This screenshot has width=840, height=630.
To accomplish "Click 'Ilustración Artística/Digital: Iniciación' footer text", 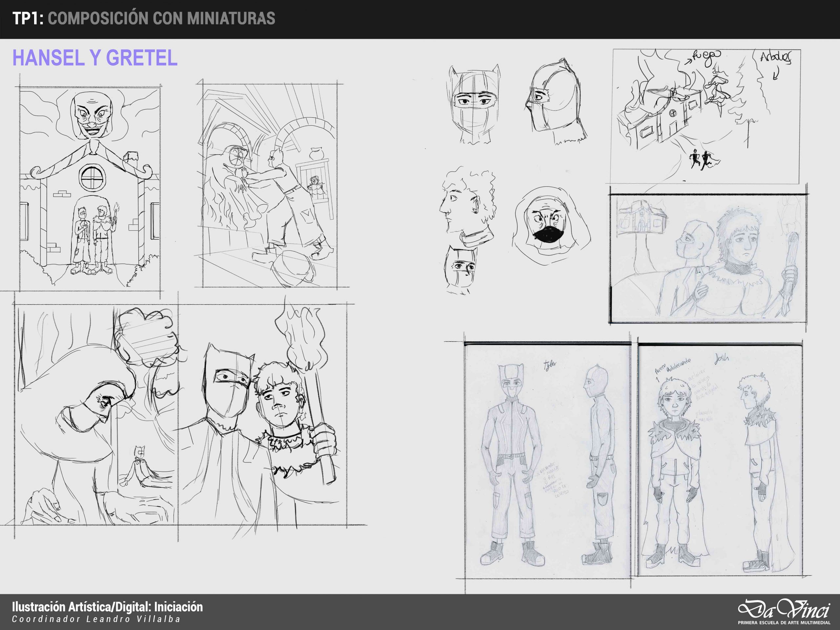I will (x=108, y=607).
